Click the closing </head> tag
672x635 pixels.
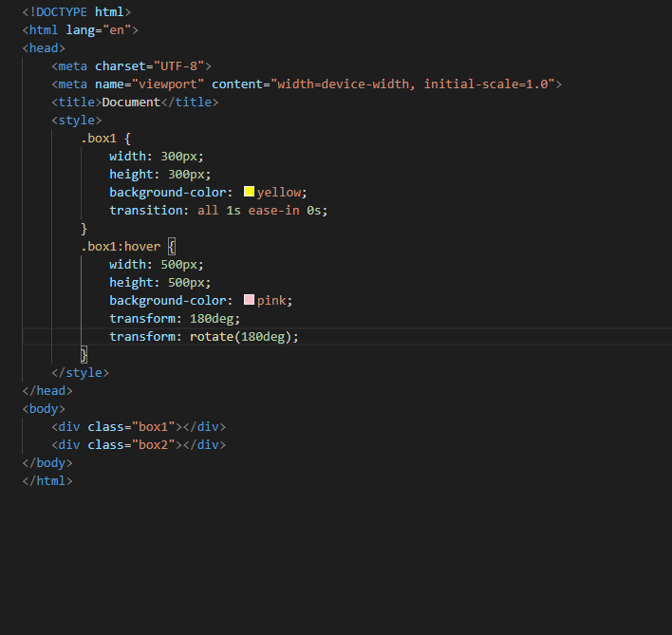coord(47,391)
